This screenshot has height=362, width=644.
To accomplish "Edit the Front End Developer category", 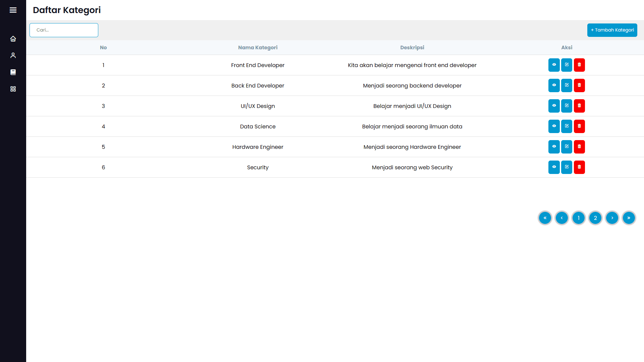I will click(x=567, y=65).
